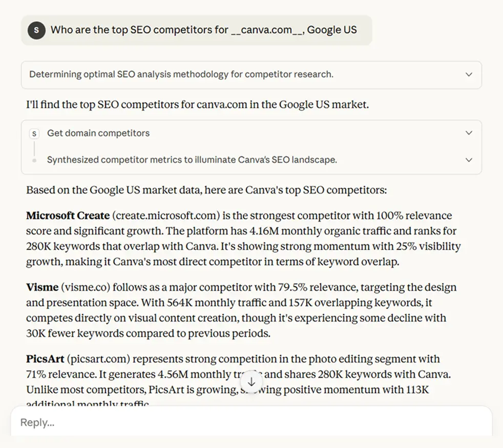Open the Determining optimal SEO analysis methodology label
Screen dimensions: 503x448
[181, 75]
